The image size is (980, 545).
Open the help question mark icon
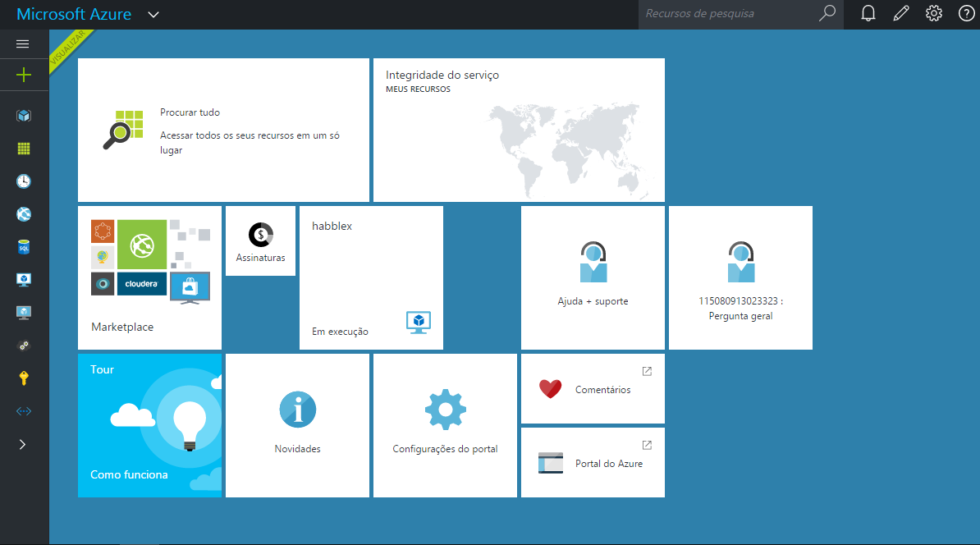(x=966, y=13)
